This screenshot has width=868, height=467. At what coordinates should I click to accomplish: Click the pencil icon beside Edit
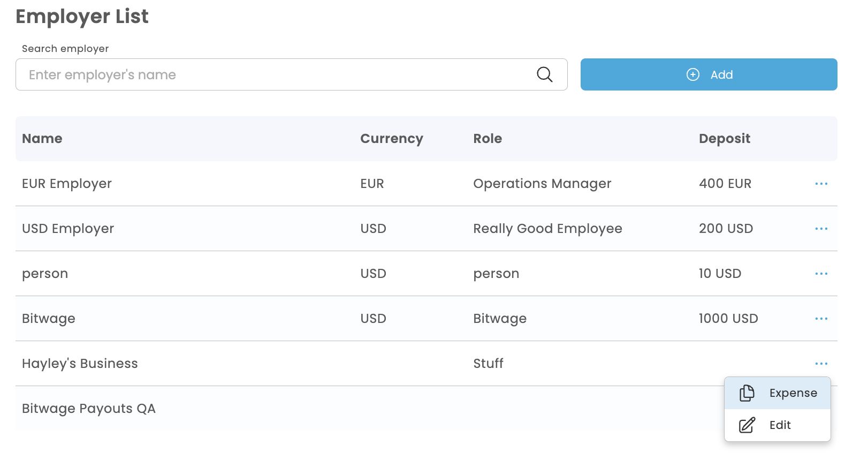747,425
